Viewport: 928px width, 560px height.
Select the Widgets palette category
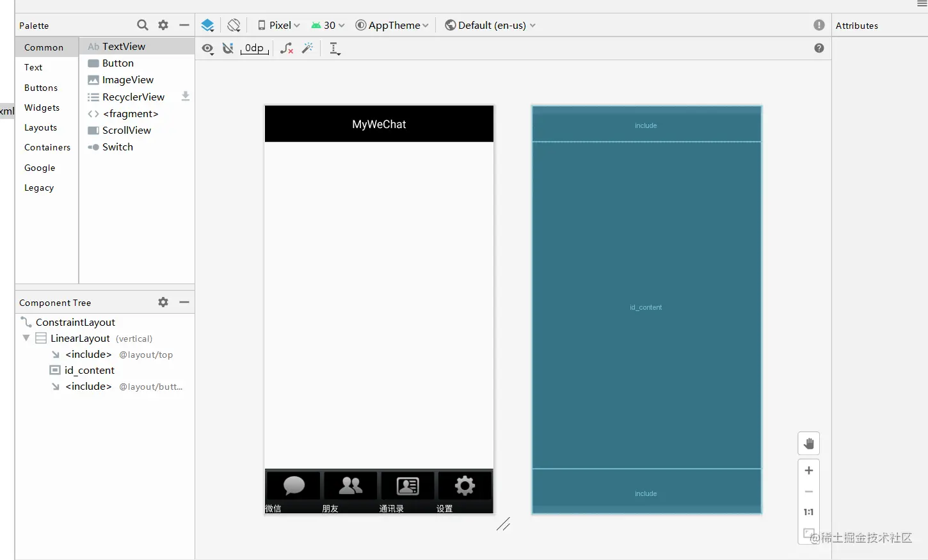click(47, 108)
